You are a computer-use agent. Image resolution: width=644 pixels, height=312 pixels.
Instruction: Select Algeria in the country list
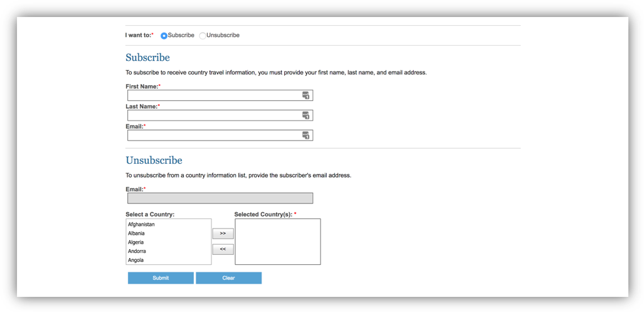[169, 242]
